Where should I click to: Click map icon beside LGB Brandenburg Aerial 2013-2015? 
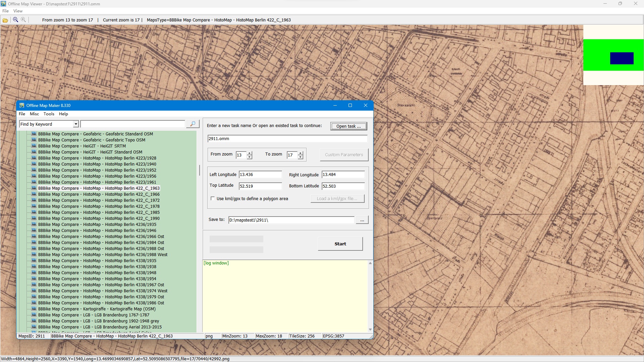(x=34, y=327)
